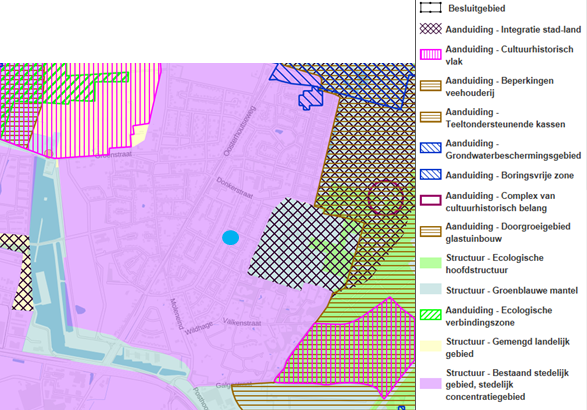This screenshot has width=587, height=410.
Task: Click the blue dot marker on the map
Action: (231, 238)
